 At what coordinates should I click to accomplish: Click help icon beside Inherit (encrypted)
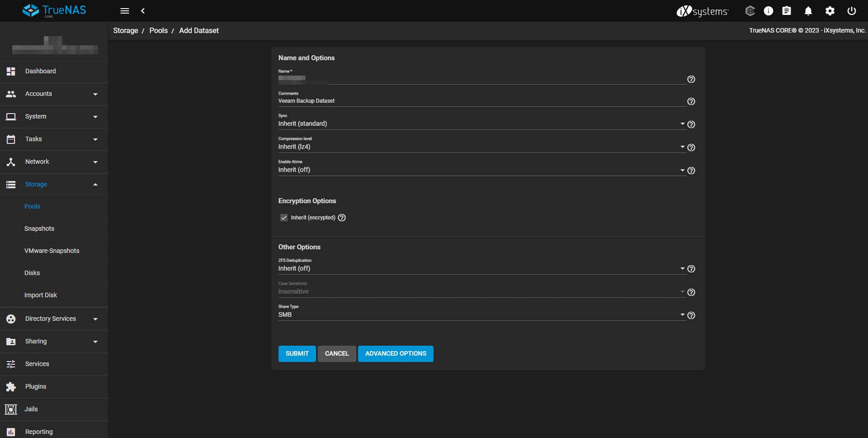(x=342, y=218)
